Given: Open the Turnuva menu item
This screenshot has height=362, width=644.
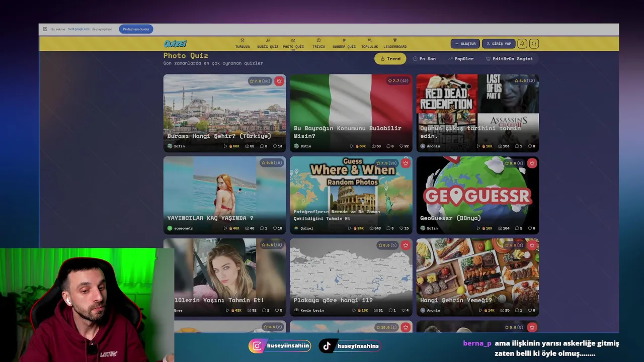Looking at the screenshot, I should click(243, 44).
